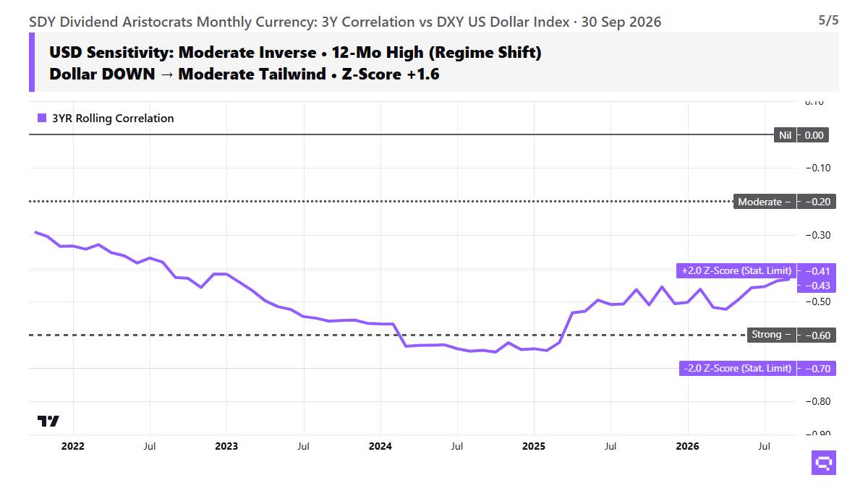Image resolution: width=868 pixels, height=488 pixels.
Task: Click the Jul label between 2025 and 2026
Action: 610,446
